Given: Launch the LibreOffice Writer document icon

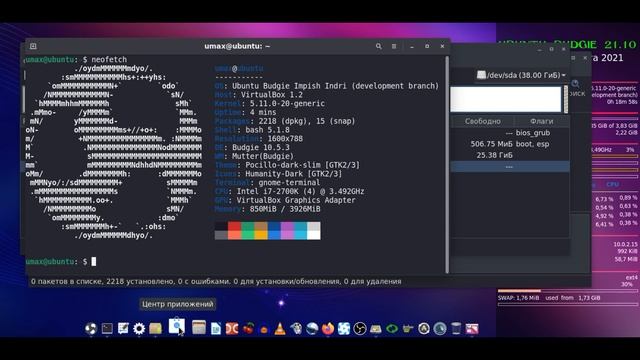Looking at the screenshot, I should 216,329.
